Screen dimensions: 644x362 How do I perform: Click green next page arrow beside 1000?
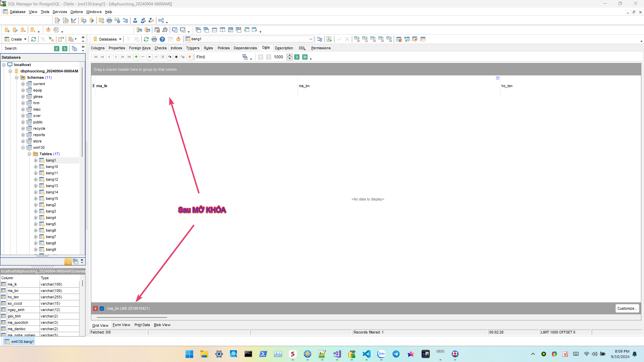[297, 57]
